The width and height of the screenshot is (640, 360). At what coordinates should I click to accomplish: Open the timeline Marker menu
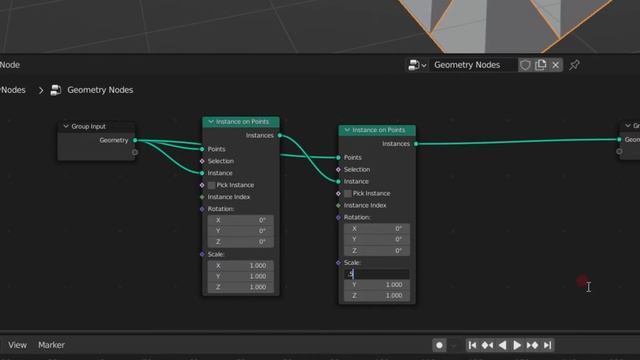51,345
